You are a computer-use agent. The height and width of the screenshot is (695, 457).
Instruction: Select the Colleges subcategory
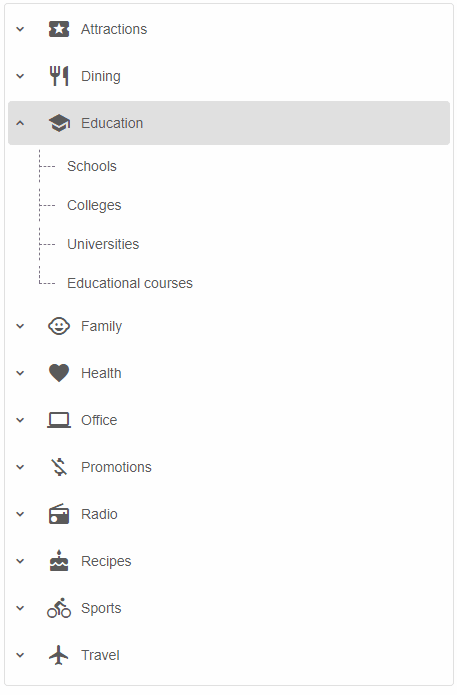tap(94, 205)
